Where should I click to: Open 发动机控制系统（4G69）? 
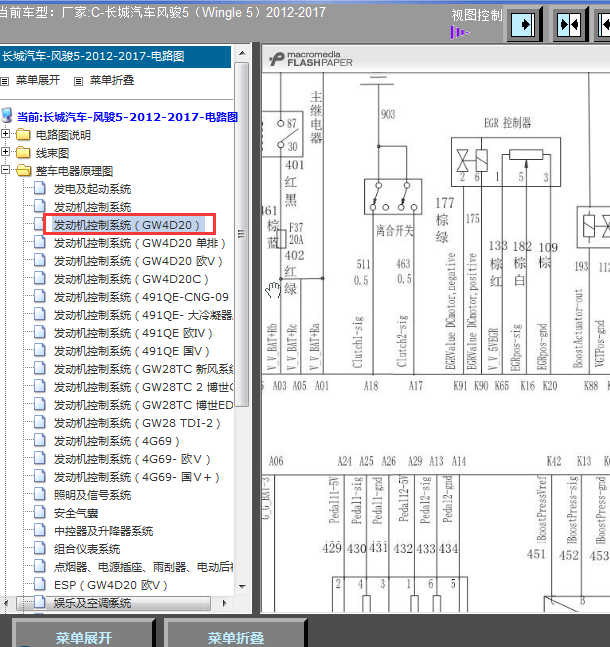click(117, 441)
